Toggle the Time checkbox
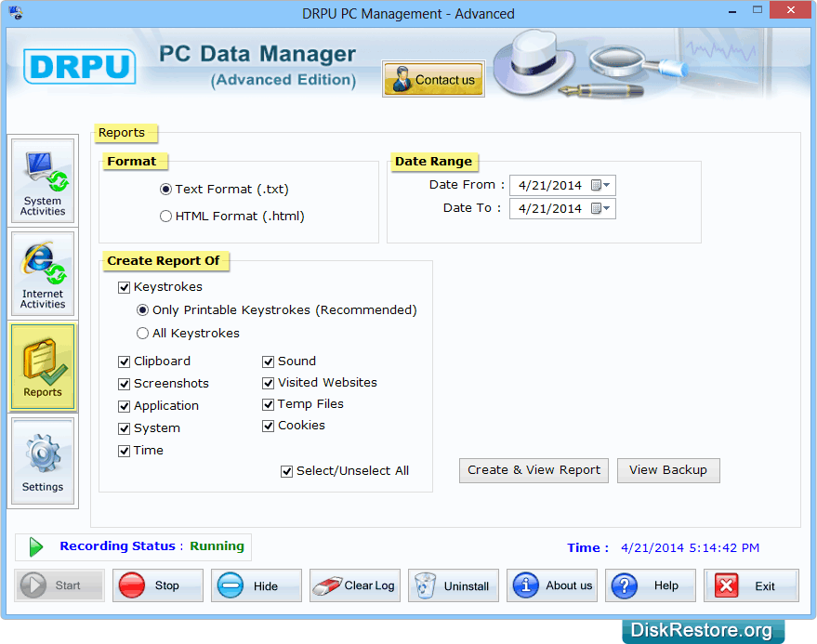Screen dimensions: 817x644 click(x=124, y=451)
